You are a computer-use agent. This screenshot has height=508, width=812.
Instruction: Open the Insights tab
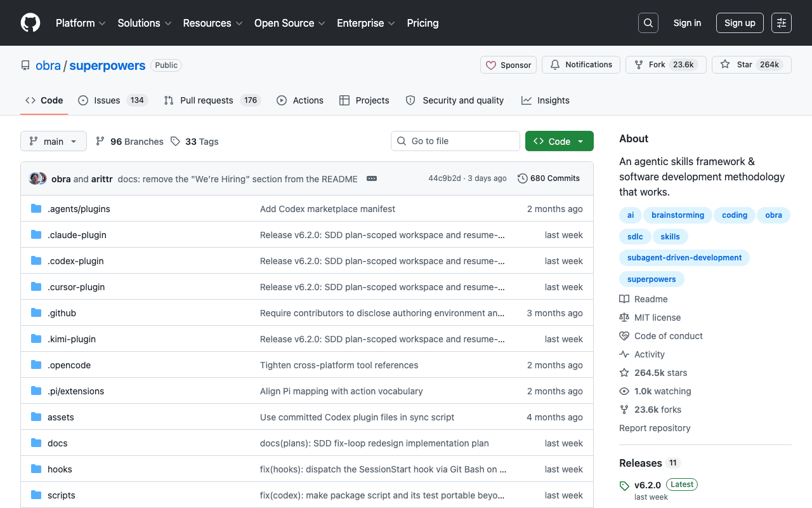point(546,100)
